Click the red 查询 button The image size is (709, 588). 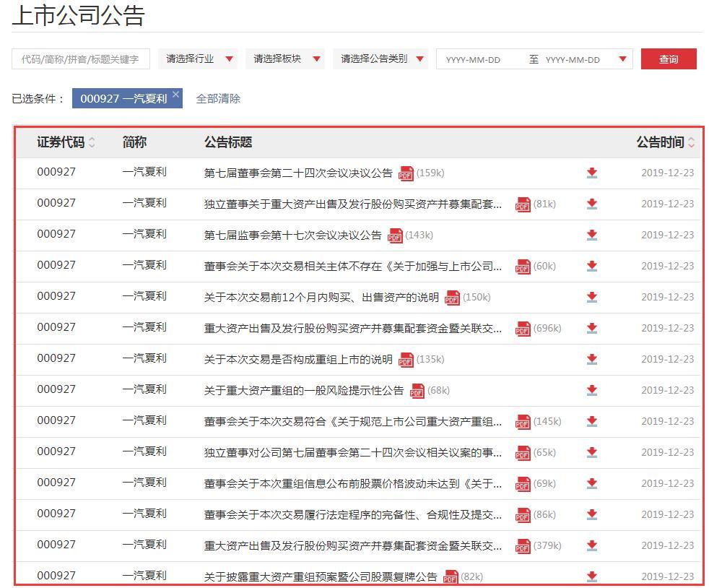click(669, 59)
